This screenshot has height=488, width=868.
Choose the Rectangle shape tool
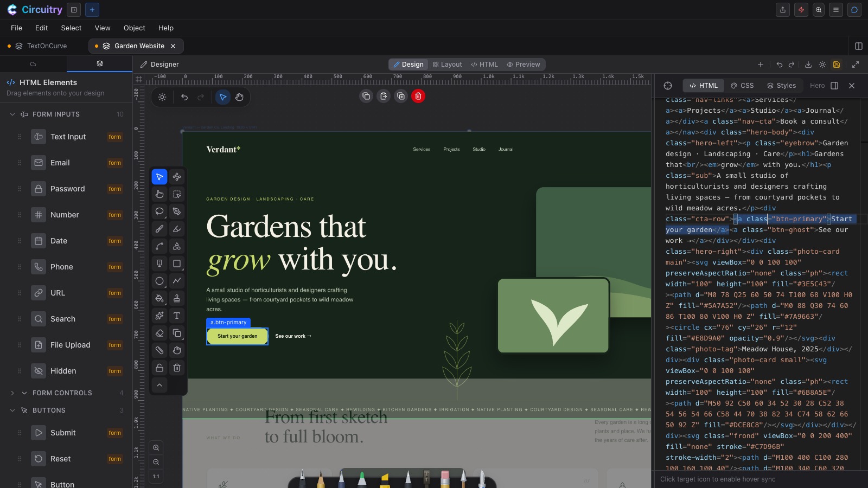pyautogui.click(x=177, y=264)
